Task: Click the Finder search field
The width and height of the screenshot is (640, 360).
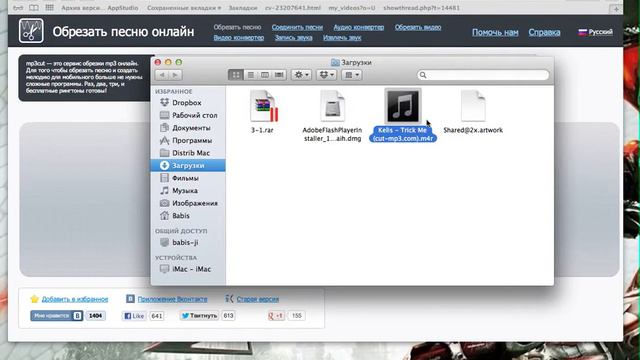Action: 483,75
